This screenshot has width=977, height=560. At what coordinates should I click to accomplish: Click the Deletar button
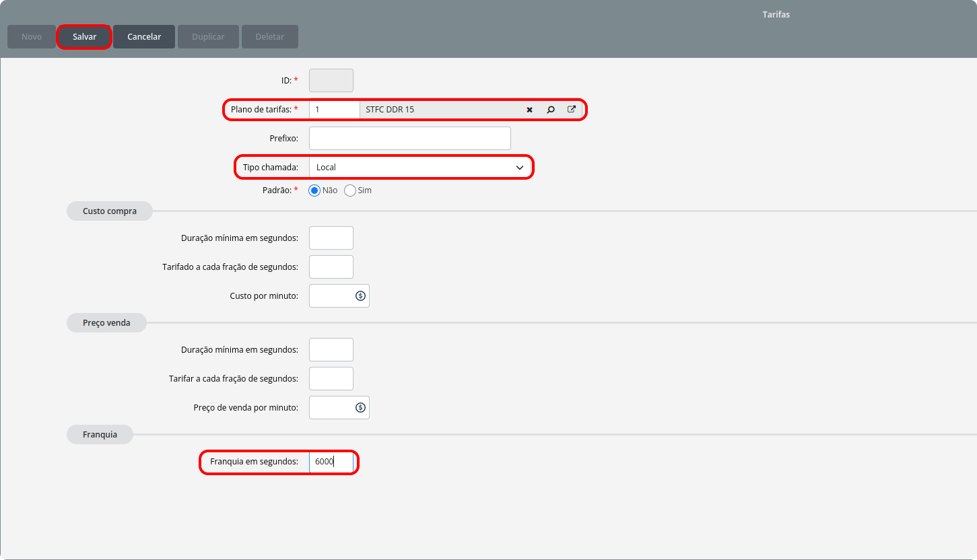coord(270,36)
